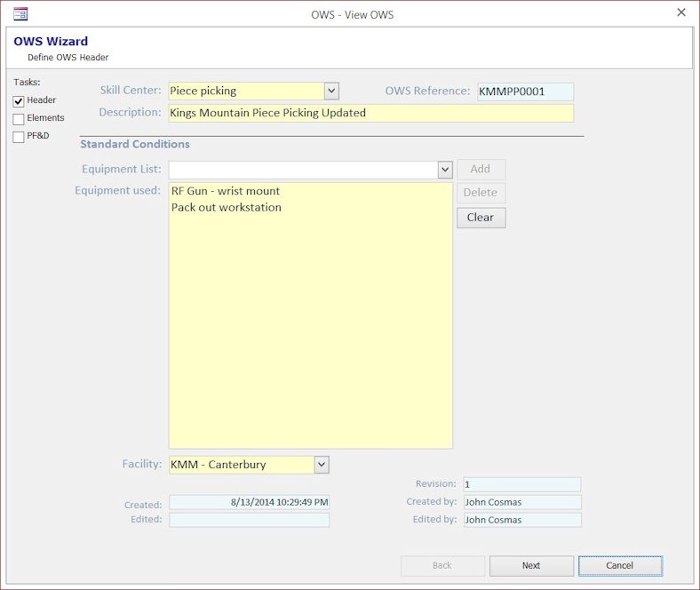The height and width of the screenshot is (590, 700).
Task: Click the Tasks: label
Action: (x=27, y=82)
